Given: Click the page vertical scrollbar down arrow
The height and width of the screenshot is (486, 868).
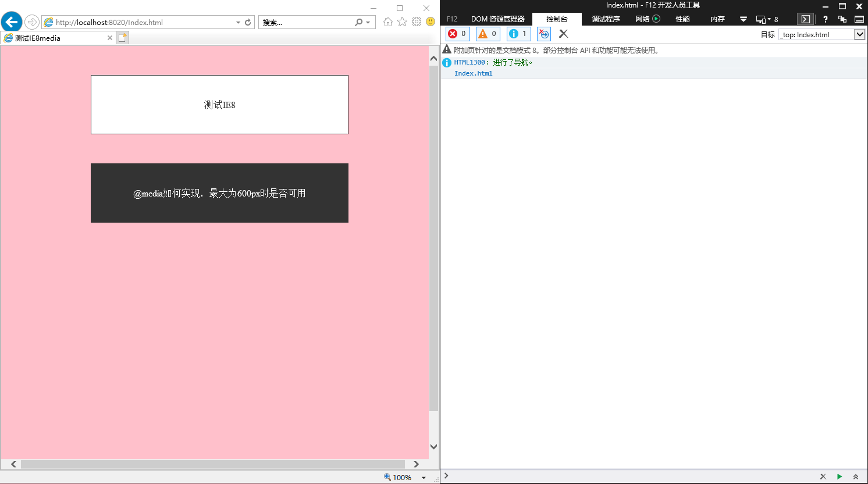Looking at the screenshot, I should (x=433, y=446).
